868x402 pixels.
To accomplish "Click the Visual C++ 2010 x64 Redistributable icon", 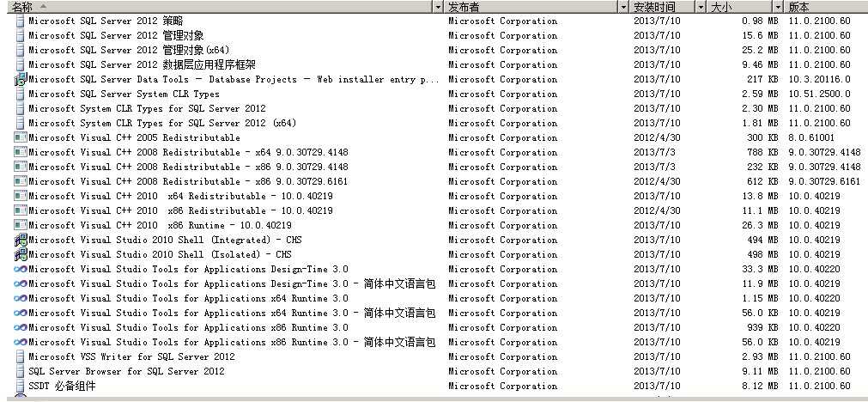I will [21, 196].
